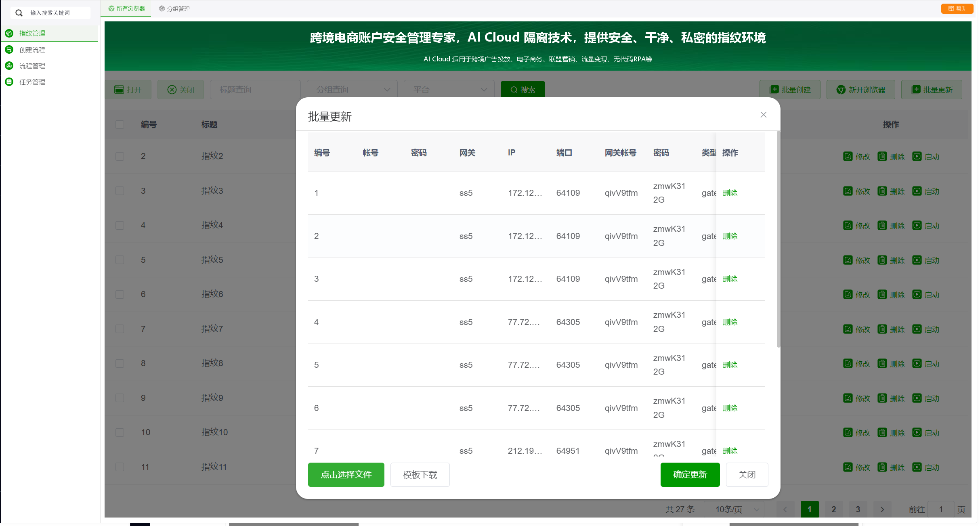Close the 批量更新 dialog with X icon
Screen dimensions: 980x526
763,115
